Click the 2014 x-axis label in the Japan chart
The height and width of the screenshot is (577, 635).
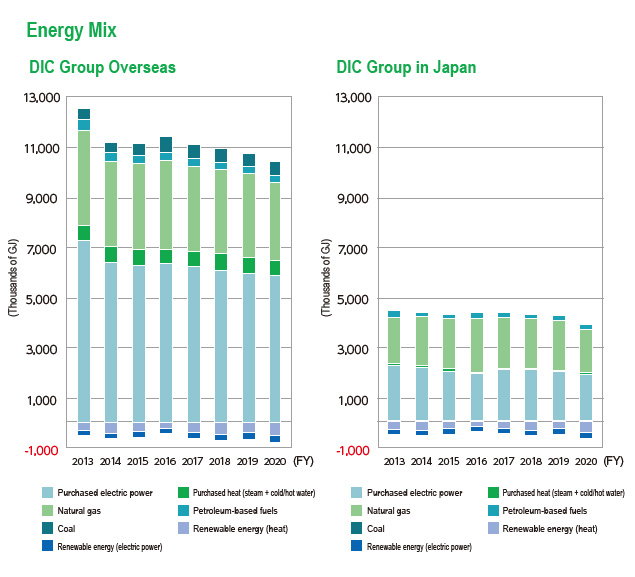(421, 461)
